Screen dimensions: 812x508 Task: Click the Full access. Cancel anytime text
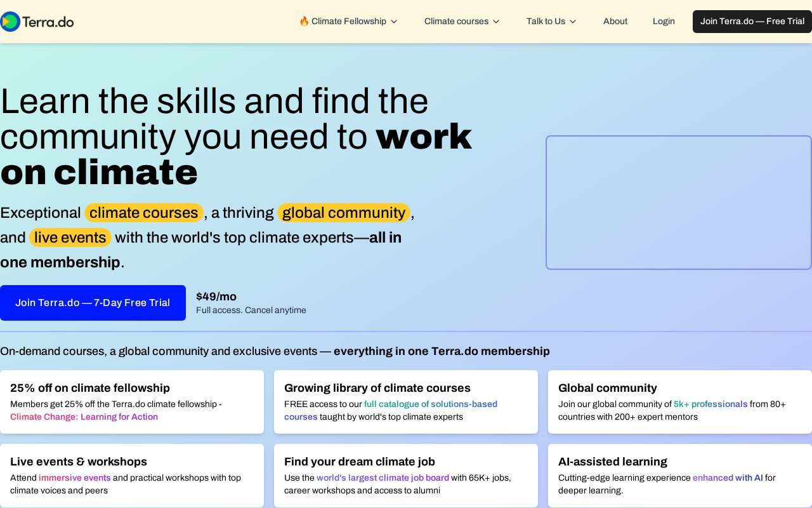251,311
